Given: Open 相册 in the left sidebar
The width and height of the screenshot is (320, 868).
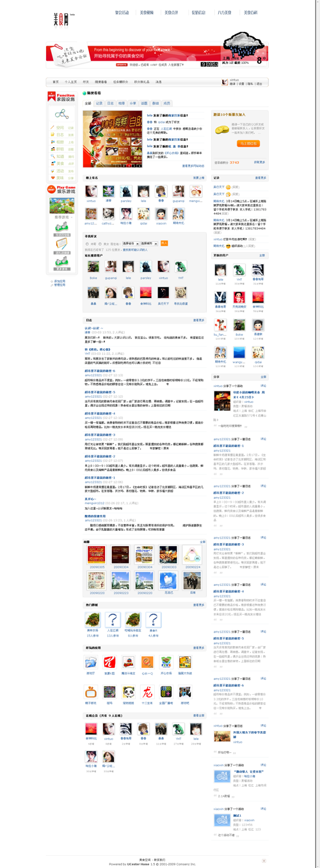Looking at the screenshot, I should click(x=60, y=142).
